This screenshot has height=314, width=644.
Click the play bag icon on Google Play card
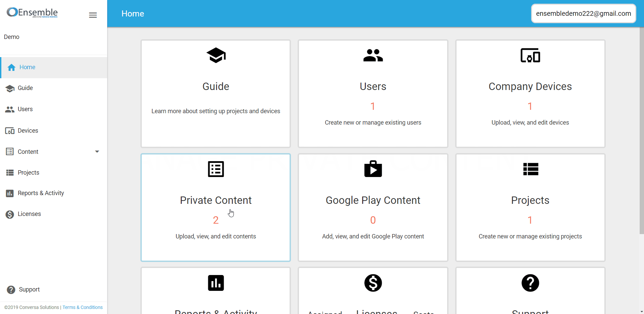[373, 169]
